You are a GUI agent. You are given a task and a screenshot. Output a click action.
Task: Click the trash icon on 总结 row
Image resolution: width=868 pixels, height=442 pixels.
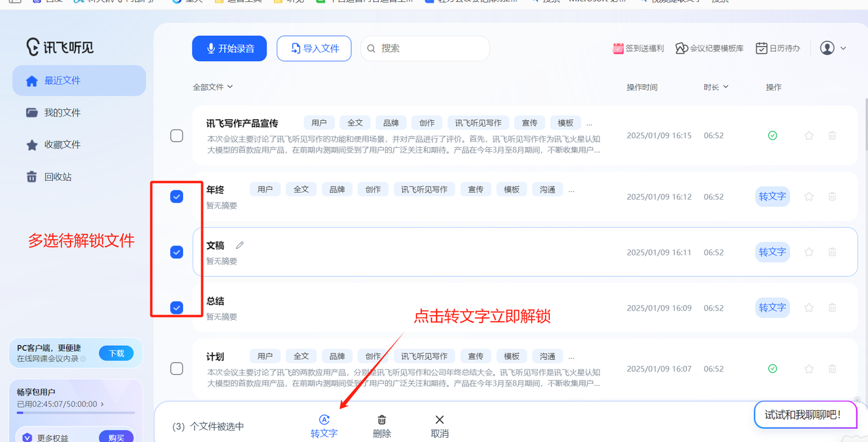[x=832, y=308]
